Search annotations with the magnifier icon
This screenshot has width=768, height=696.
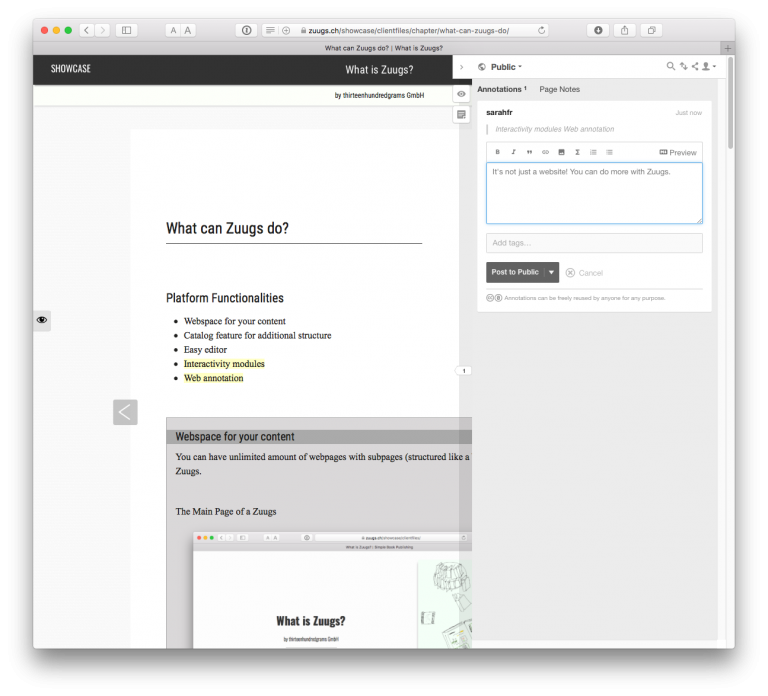pyautogui.click(x=671, y=67)
